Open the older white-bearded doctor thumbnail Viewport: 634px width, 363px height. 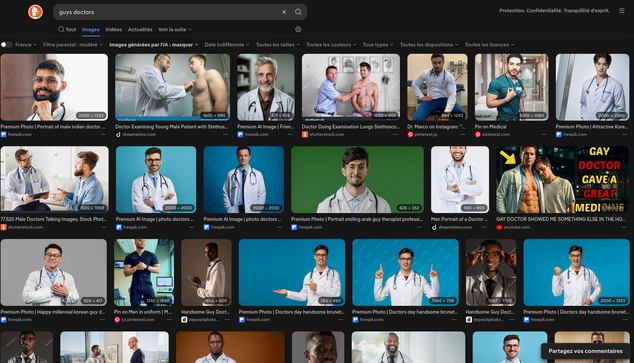click(x=266, y=87)
